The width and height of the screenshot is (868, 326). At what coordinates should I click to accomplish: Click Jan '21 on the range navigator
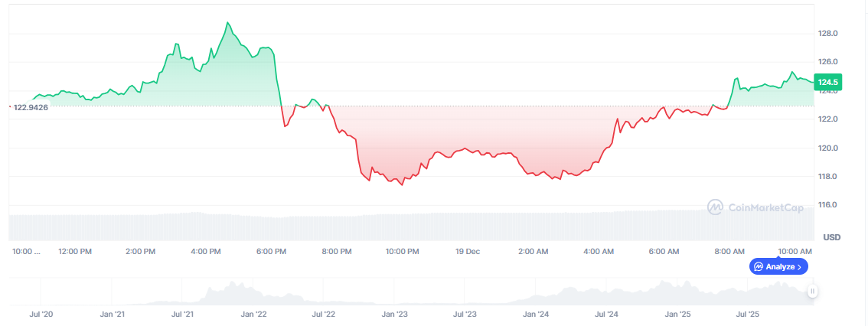(112, 315)
